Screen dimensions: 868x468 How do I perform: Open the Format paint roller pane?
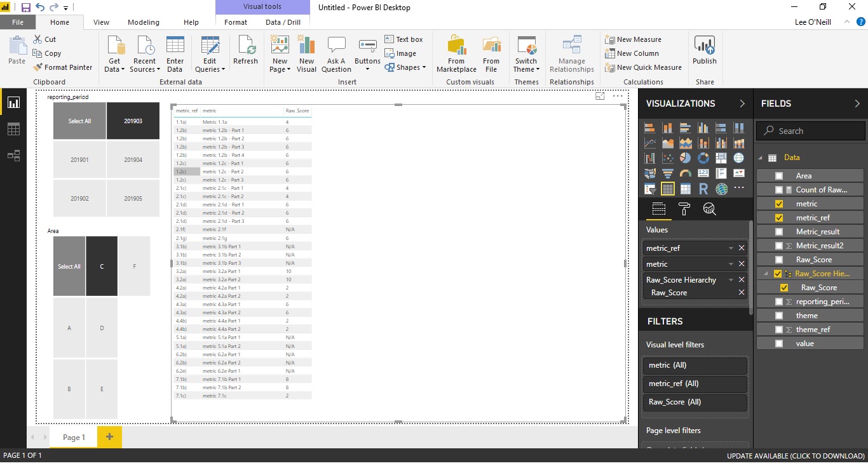[684, 209]
